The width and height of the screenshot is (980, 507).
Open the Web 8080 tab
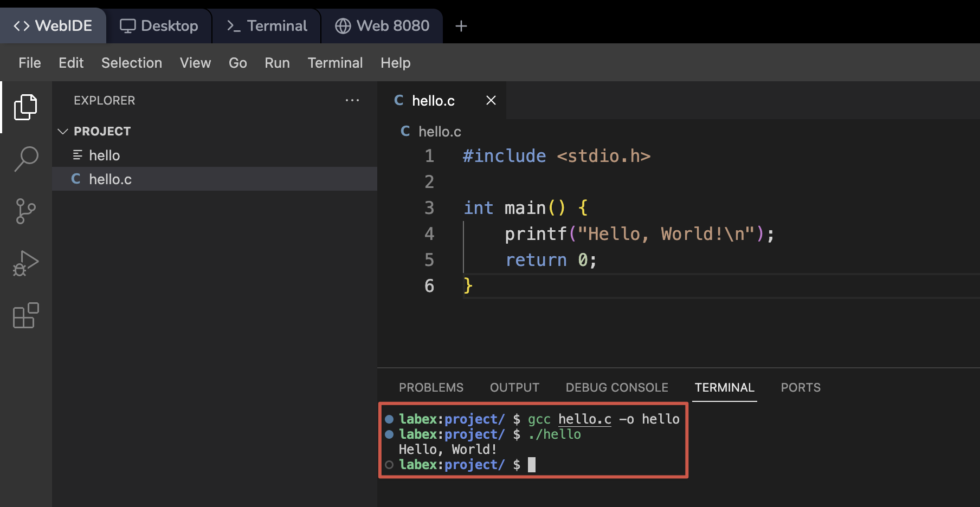tap(382, 26)
